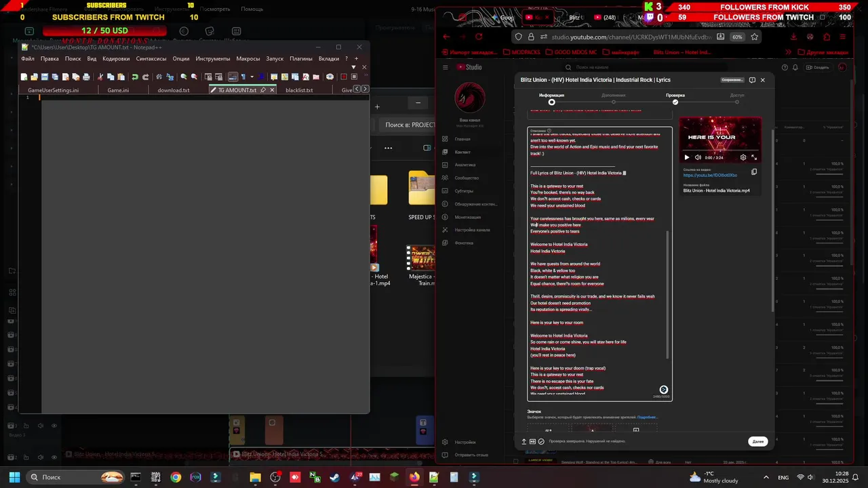
Task: Open Firefox from the taskbar
Action: tap(414, 477)
